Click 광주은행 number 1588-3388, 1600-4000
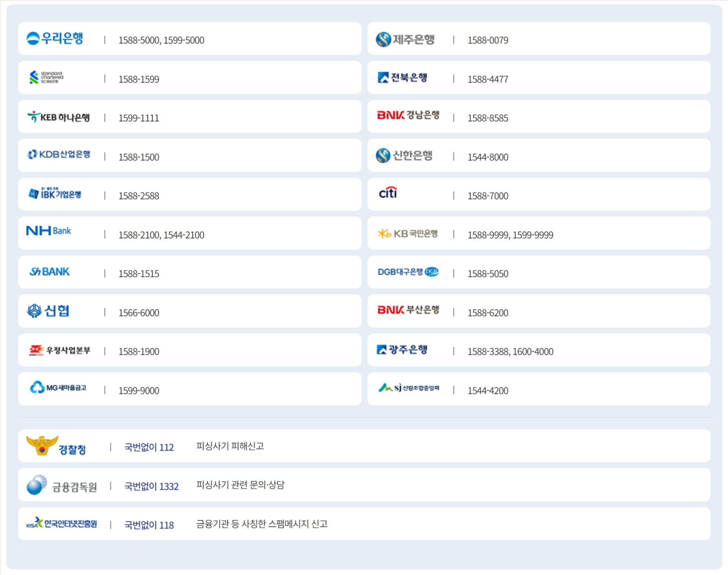 510,352
